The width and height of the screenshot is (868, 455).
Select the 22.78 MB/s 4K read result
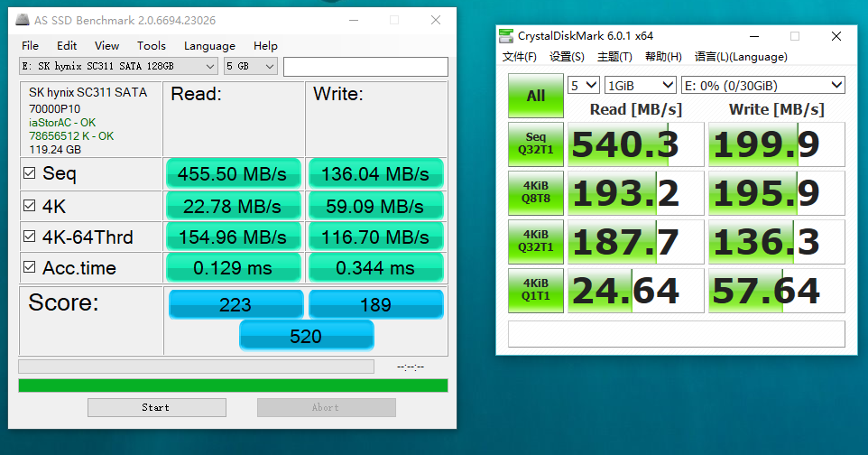pyautogui.click(x=233, y=206)
